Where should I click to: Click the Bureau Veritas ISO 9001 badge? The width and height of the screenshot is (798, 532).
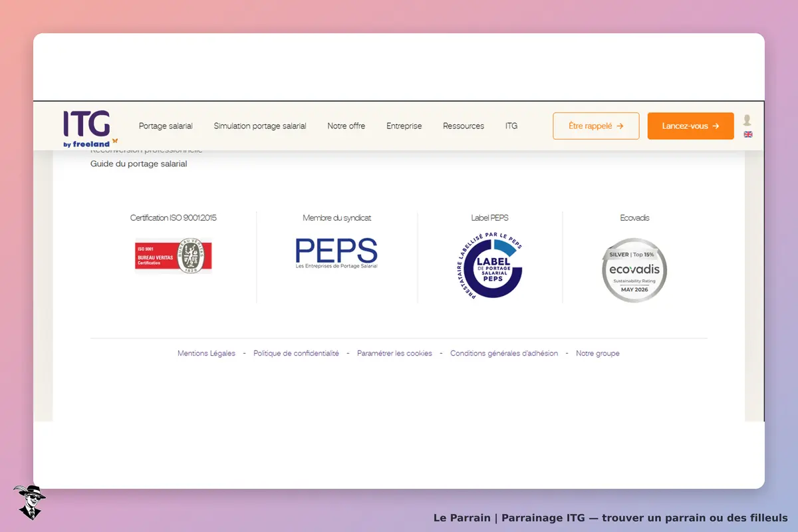coord(174,256)
